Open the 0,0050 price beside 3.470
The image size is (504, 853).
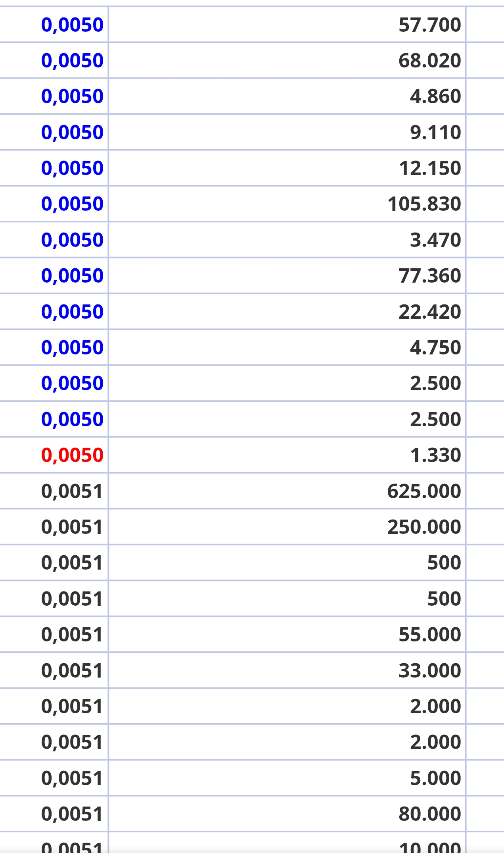pyautogui.click(x=72, y=240)
